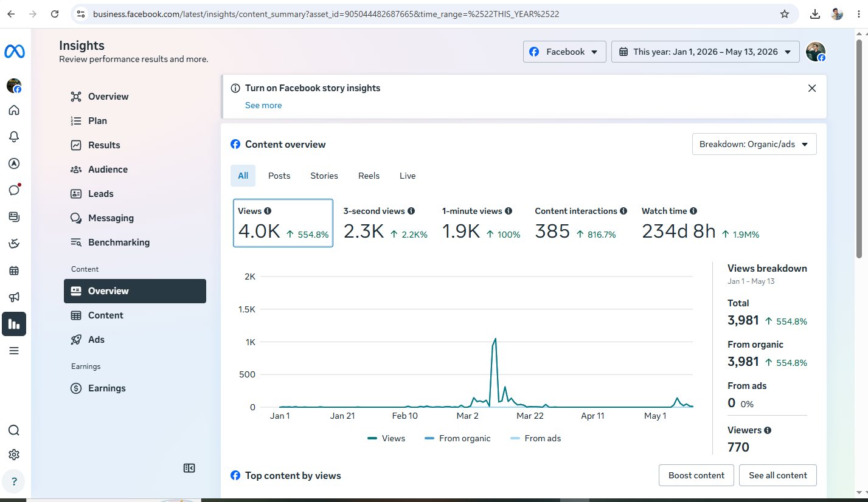Collapse the sidebar panel icon
The width and height of the screenshot is (868, 502).
point(189,468)
